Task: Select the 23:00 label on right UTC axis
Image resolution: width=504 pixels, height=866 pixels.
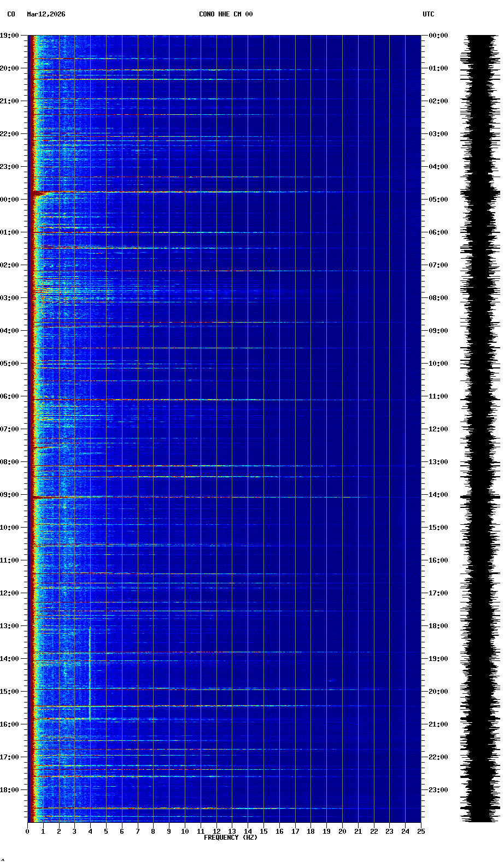Action: click(438, 790)
